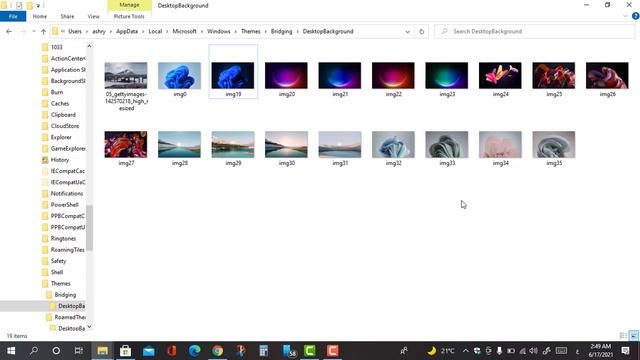Launch Google Chrome from taskbar

(x=218, y=351)
